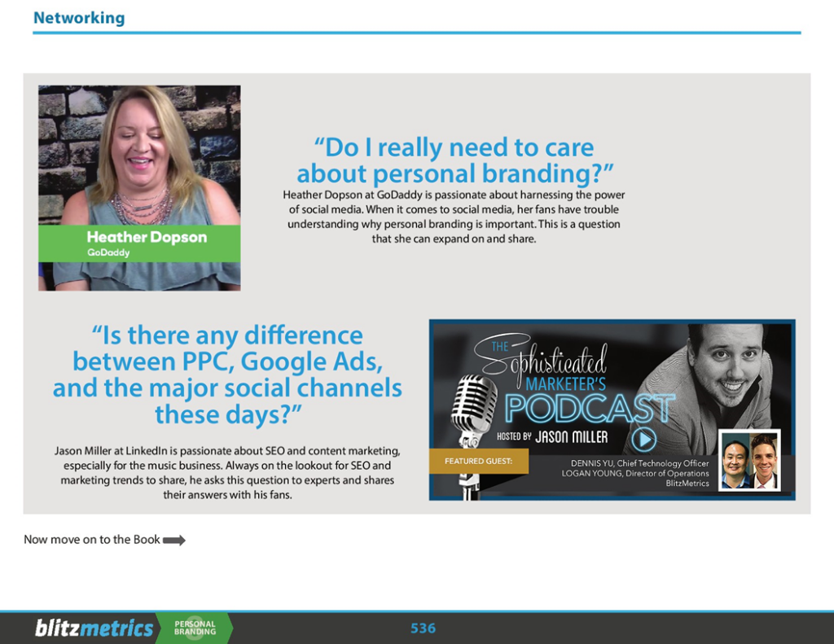The width and height of the screenshot is (834, 644).
Task: Click the neon "PODCAST" title text
Action: pyautogui.click(x=590, y=409)
